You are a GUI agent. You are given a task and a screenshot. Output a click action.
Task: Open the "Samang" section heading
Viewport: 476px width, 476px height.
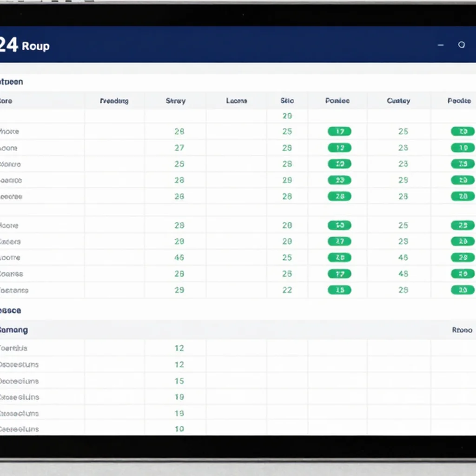13,330
